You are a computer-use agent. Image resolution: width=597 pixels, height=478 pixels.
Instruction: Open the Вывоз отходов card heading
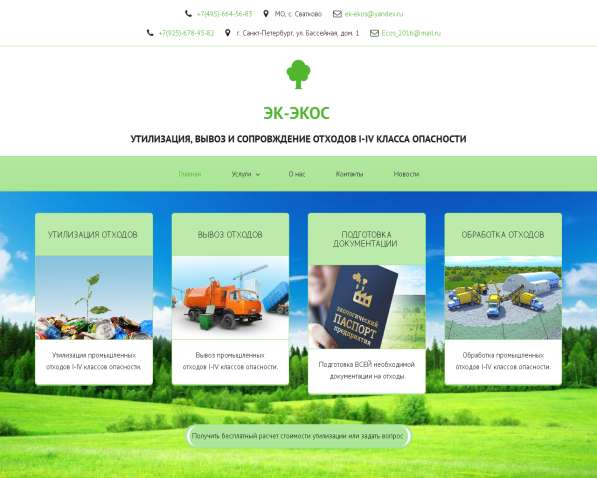[230, 235]
